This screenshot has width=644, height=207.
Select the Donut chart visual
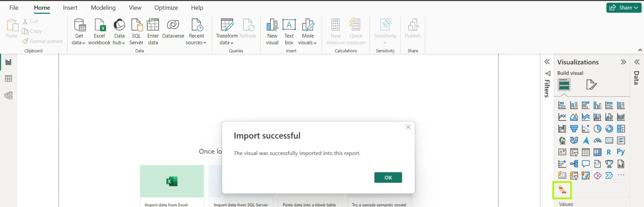point(609,129)
